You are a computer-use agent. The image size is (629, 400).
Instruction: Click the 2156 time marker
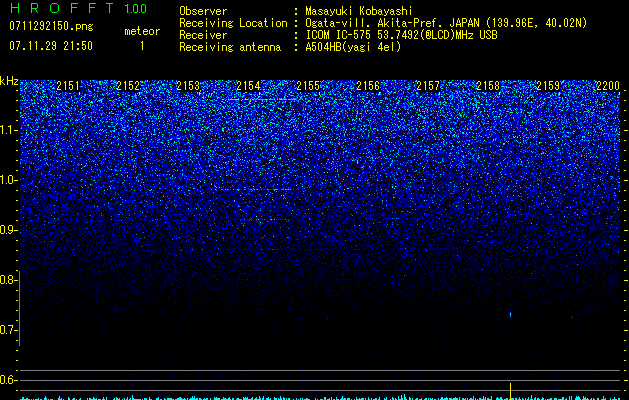pos(368,86)
